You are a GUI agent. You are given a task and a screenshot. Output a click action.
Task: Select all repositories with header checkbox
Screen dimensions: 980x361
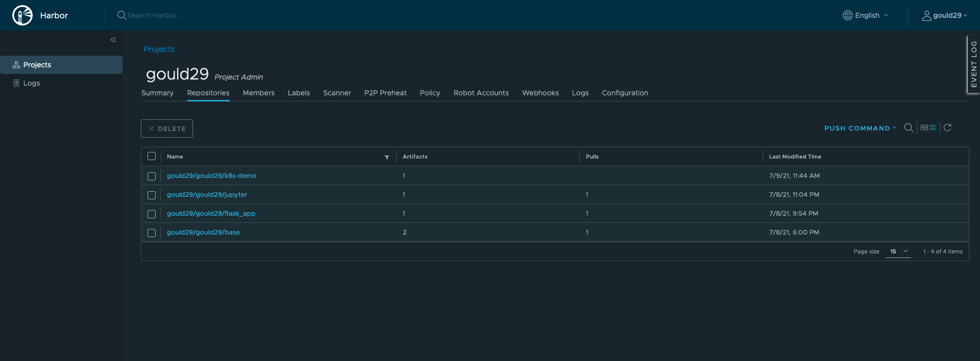point(152,157)
